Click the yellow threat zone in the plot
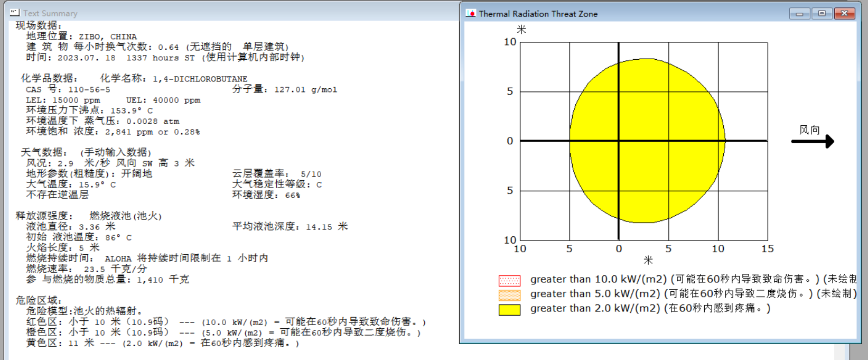 point(647,141)
